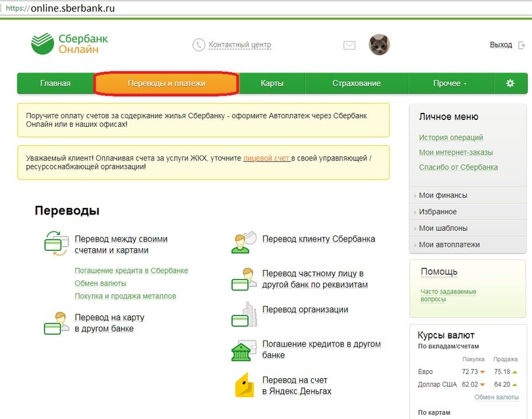Click the Sberbank client transfer icon
The height and width of the screenshot is (419, 532).
pos(244,242)
